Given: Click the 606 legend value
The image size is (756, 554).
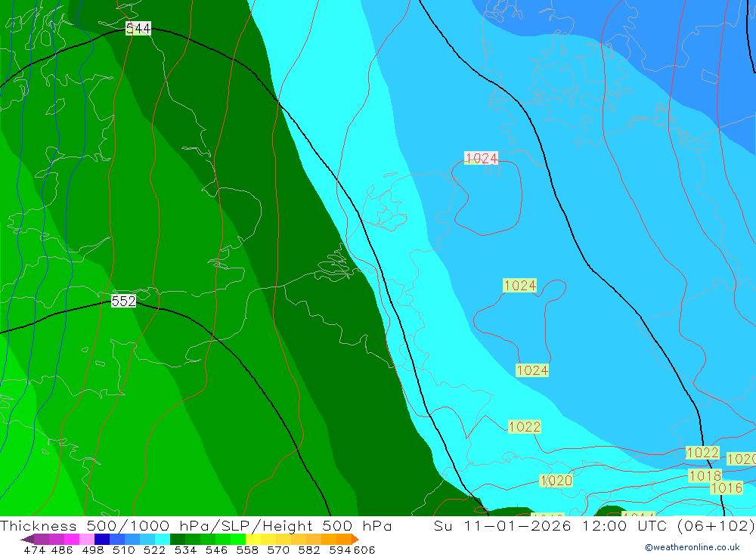Looking at the screenshot, I should (364, 549).
